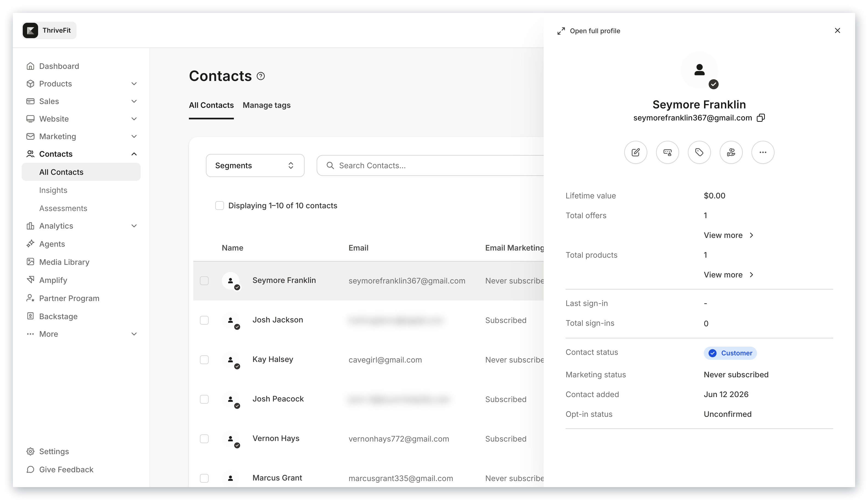Click the Josh Peacock avatar icon

pos(231,399)
